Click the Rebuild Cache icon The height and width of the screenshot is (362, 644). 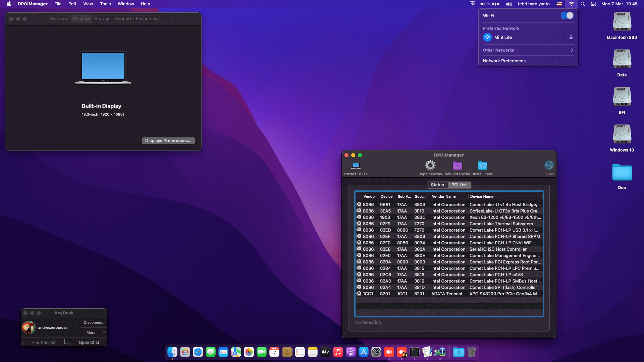point(457,165)
